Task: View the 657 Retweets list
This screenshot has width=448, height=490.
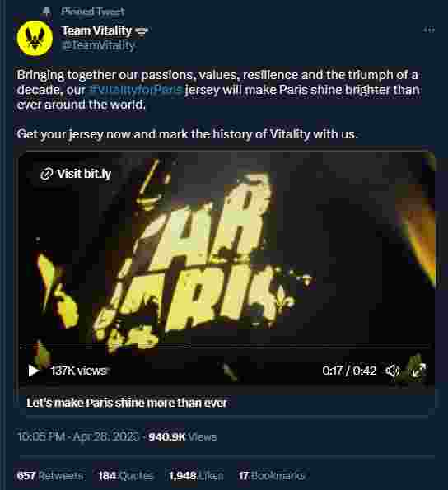Action: click(x=50, y=476)
